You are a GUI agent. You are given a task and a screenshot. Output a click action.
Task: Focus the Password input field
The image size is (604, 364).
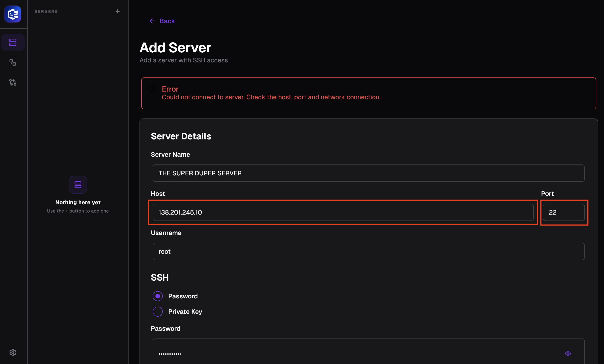point(368,351)
